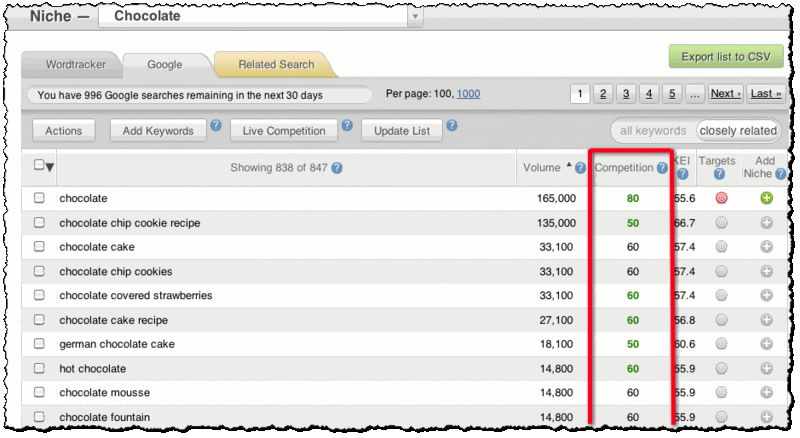Add niche for chocolate chip cookie recipe

click(766, 223)
